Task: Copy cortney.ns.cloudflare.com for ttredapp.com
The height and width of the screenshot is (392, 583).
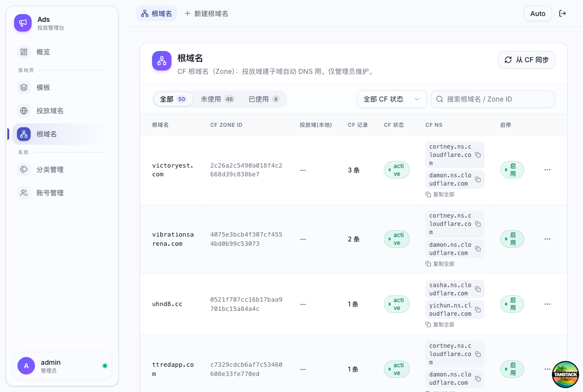Action: pos(478,354)
